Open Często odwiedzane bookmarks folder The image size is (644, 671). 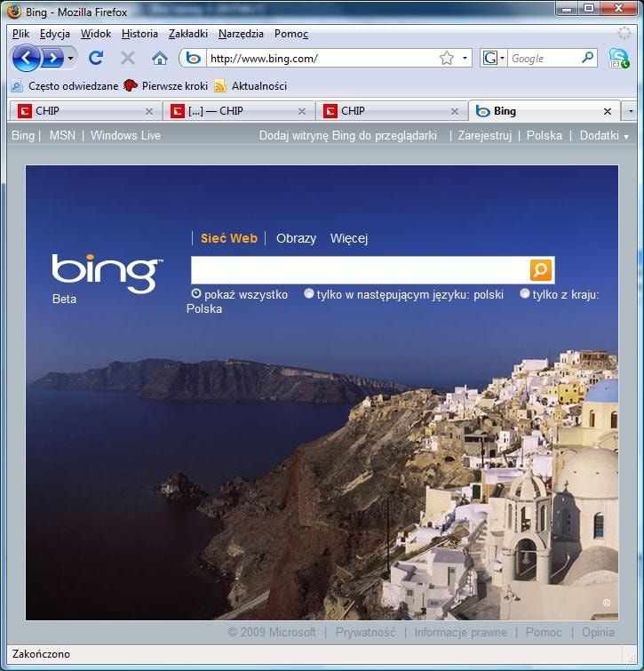pos(65,86)
